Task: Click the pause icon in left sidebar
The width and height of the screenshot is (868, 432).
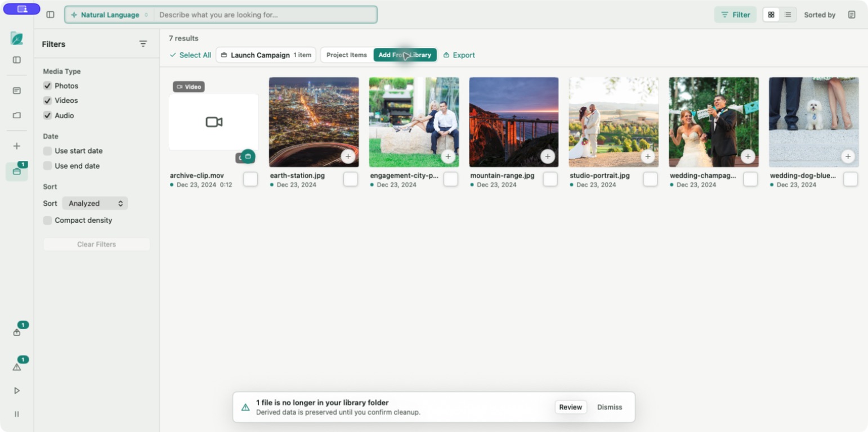Action: (17, 414)
